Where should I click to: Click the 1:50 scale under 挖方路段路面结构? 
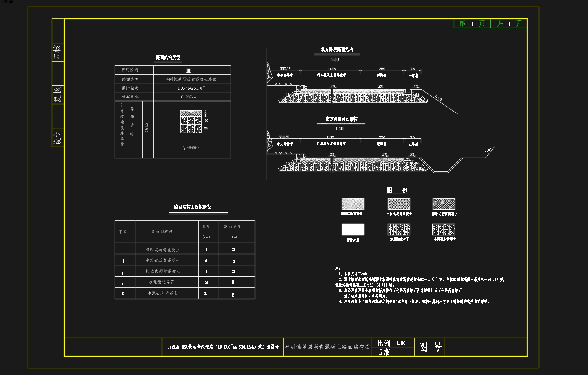coord(339,128)
